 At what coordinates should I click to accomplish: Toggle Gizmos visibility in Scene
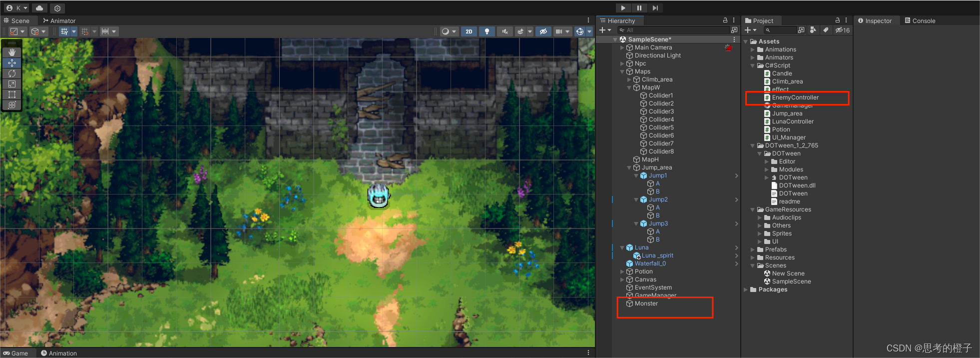[579, 31]
